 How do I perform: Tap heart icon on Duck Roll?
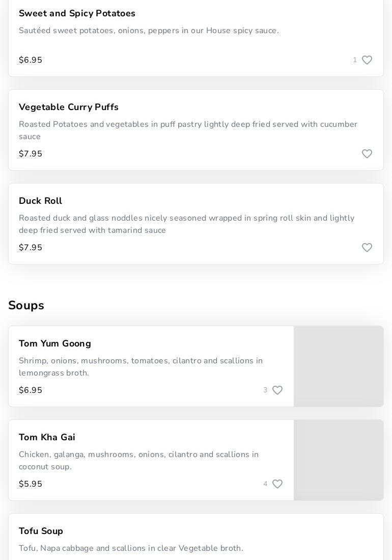[367, 248]
